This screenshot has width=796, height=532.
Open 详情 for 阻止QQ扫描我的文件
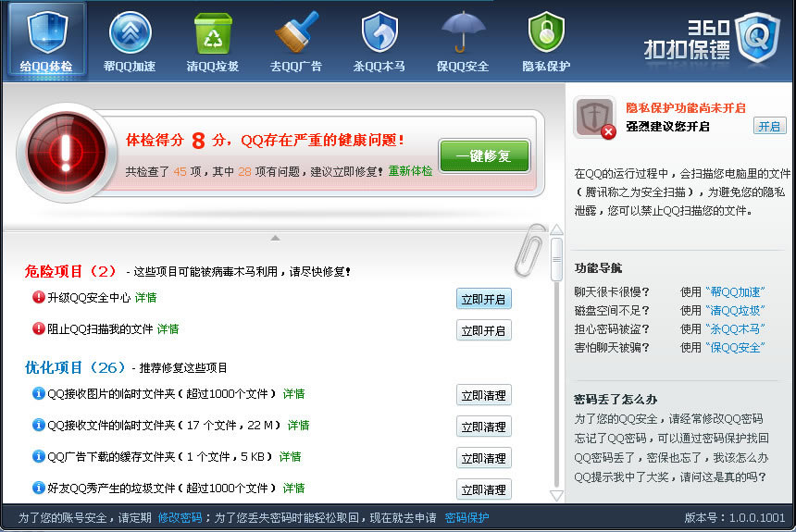[168, 329]
